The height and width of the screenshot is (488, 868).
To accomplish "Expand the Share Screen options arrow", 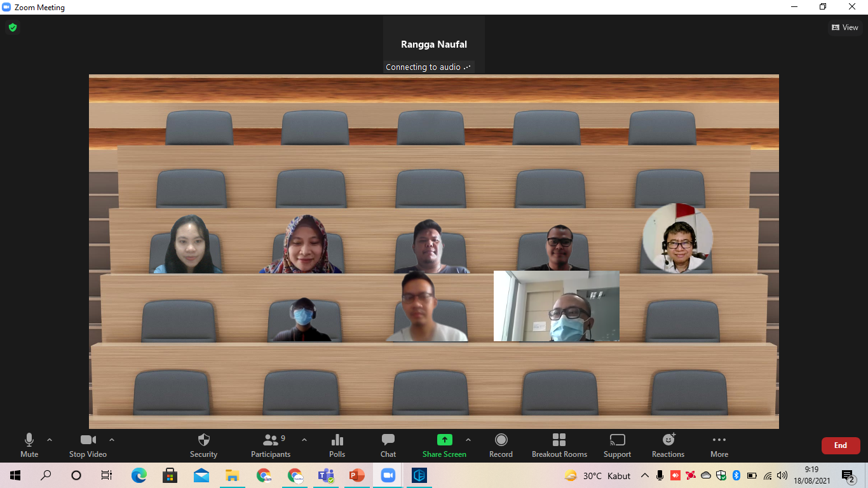I will [x=468, y=440].
